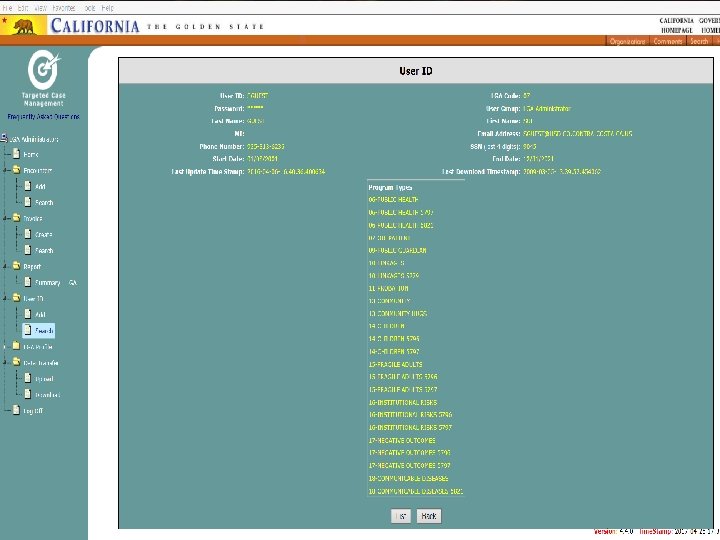This screenshot has width=720, height=540.
Task: Click the highlighted Search icon under User ID
Action: 28,330
